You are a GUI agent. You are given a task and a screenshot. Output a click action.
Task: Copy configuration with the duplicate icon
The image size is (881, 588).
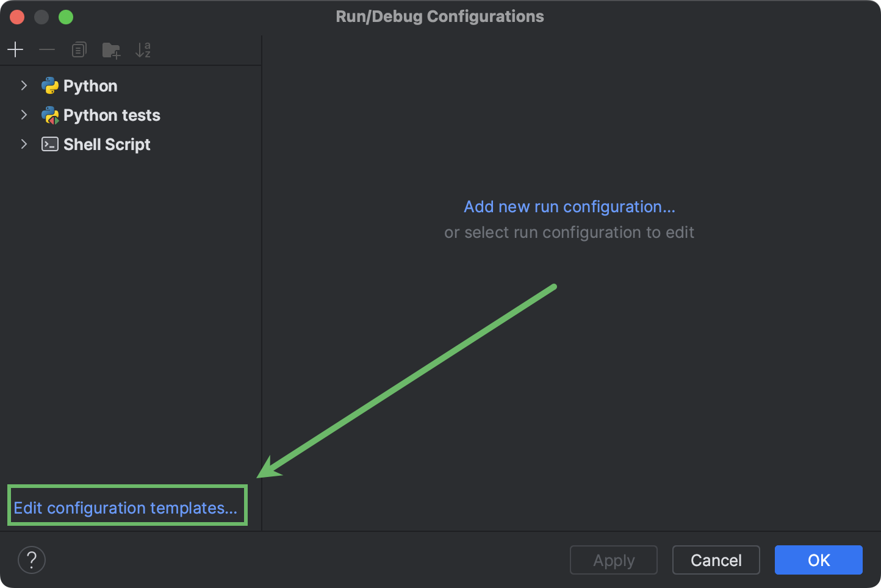click(x=79, y=49)
